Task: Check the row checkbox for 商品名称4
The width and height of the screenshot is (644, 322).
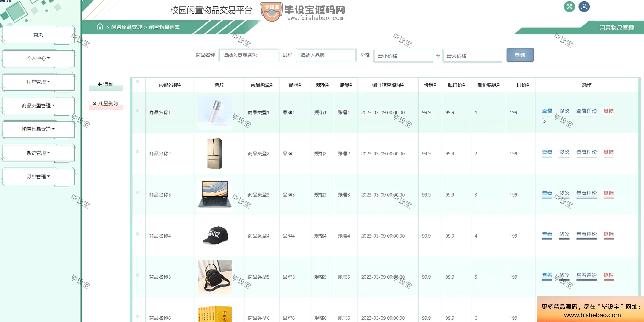Action: (137, 234)
